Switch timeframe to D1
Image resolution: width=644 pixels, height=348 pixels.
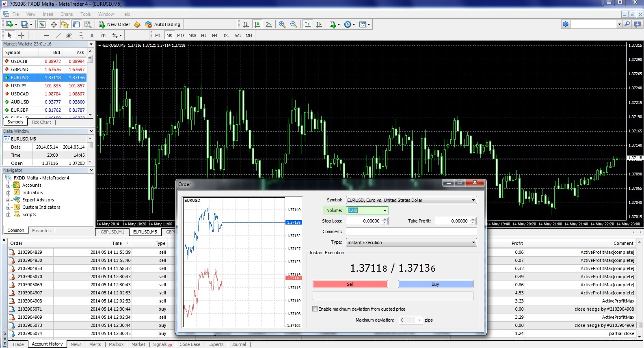pyautogui.click(x=226, y=35)
